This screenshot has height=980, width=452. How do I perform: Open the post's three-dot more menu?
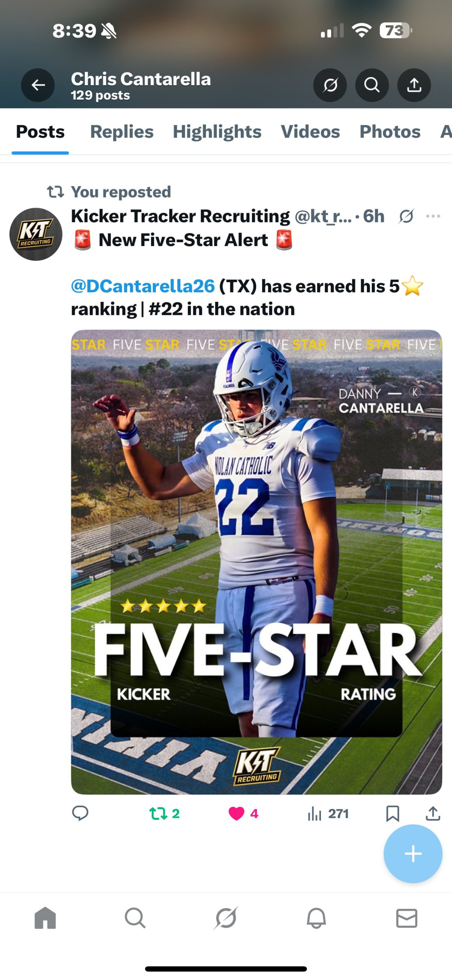click(433, 216)
